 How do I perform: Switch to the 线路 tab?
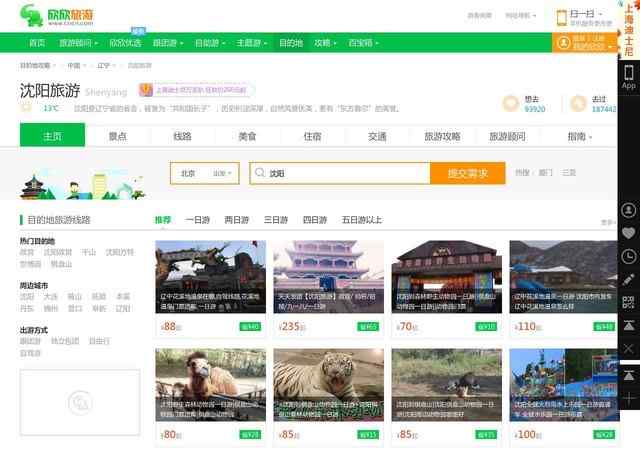[182, 136]
